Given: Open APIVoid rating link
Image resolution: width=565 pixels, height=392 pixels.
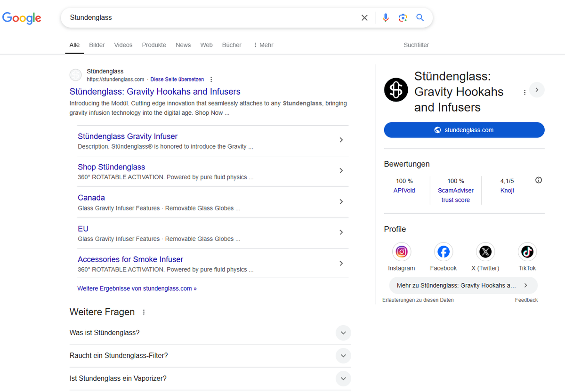Looking at the screenshot, I should pyautogui.click(x=404, y=191).
